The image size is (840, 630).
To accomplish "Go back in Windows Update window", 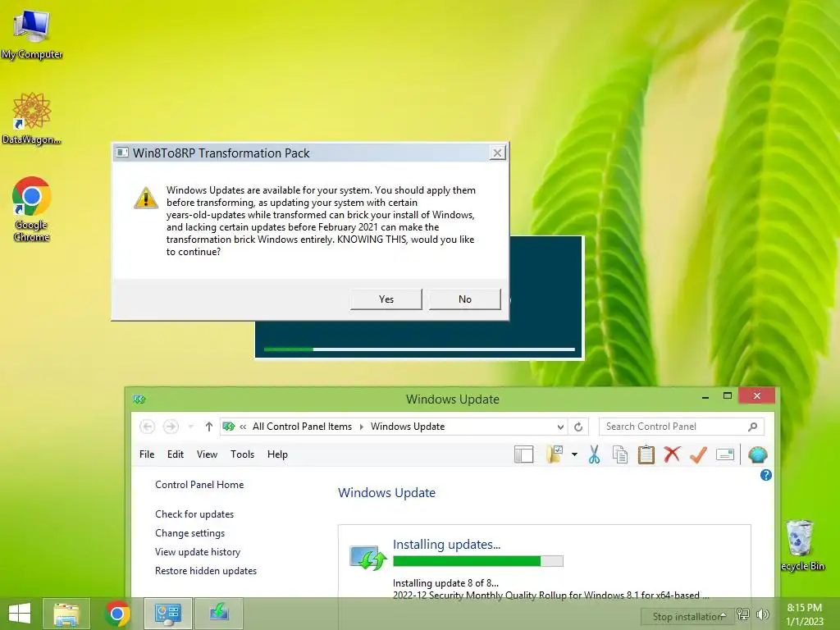I will 148,427.
